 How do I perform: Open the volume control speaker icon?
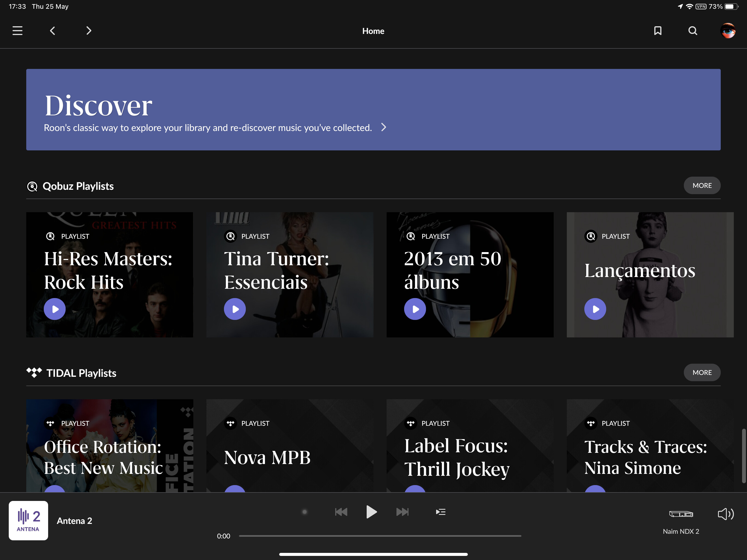point(725,514)
